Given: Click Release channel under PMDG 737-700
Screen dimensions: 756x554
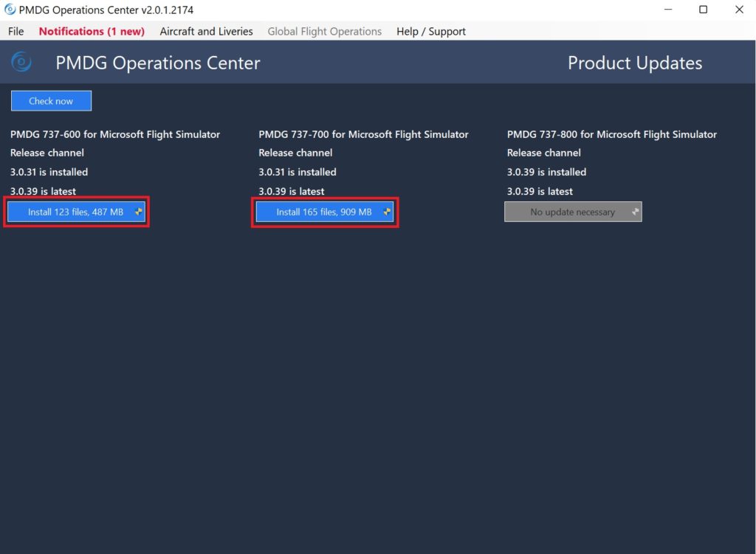Looking at the screenshot, I should pos(295,153).
